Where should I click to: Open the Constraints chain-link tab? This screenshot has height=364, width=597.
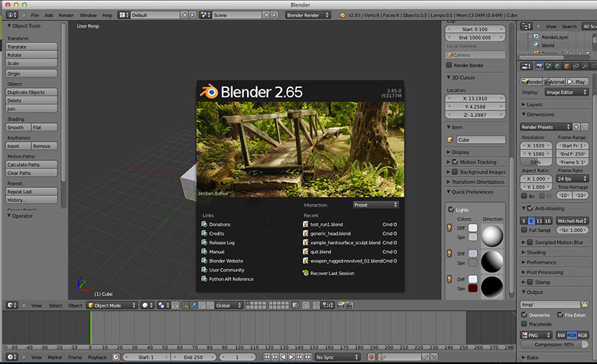click(x=576, y=66)
